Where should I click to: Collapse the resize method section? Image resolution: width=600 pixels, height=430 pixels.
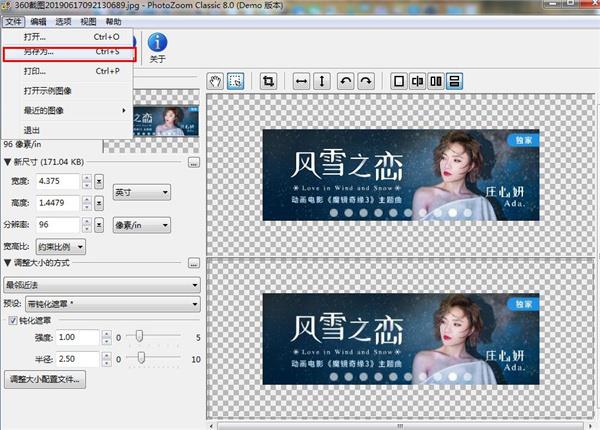(7, 263)
